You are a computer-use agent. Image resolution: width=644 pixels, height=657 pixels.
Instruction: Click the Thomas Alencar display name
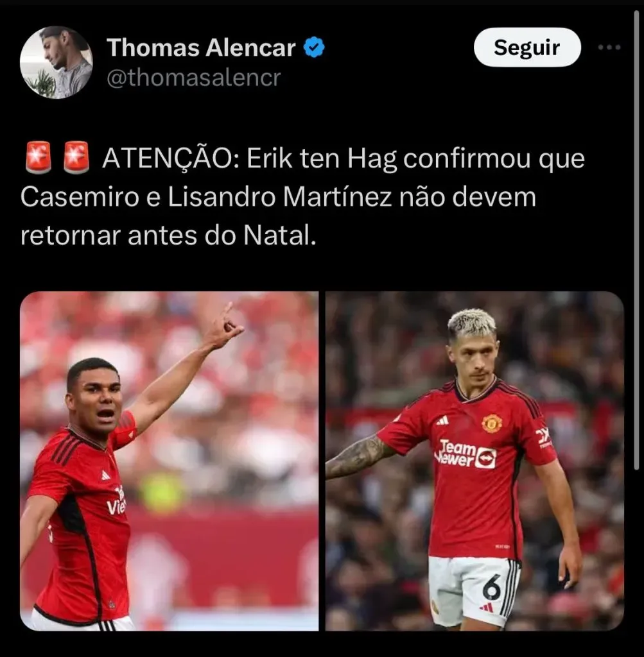pyautogui.click(x=201, y=47)
